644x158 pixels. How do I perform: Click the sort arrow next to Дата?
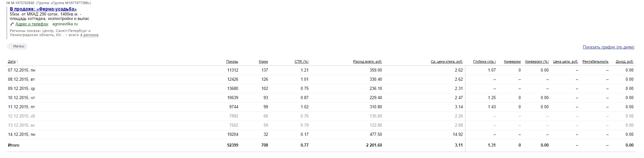(x=17, y=62)
